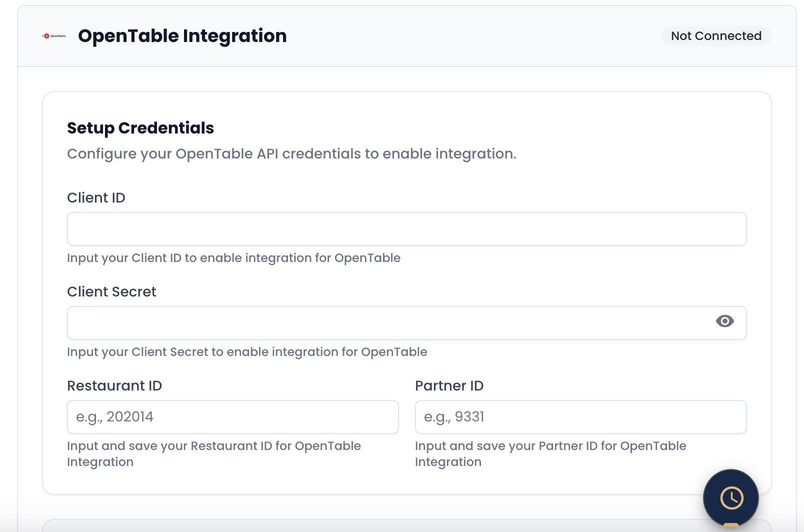Viewport: 804px width, 532px height.
Task: Click into the Restaurant ID field
Action: pos(233,417)
